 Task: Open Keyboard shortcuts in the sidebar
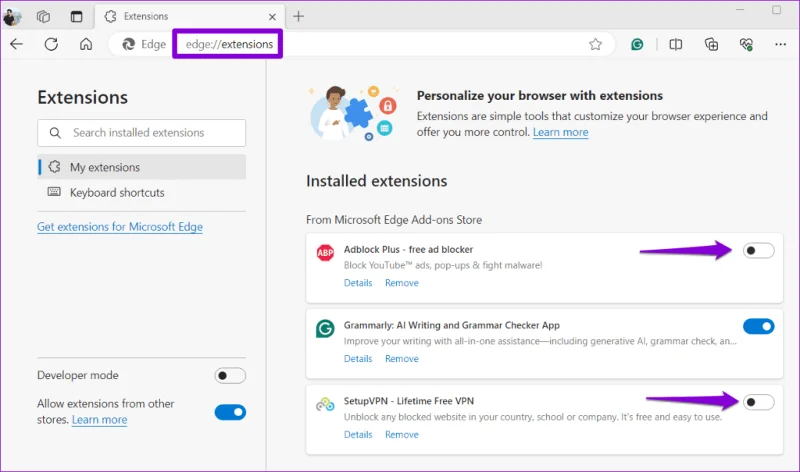point(141,192)
